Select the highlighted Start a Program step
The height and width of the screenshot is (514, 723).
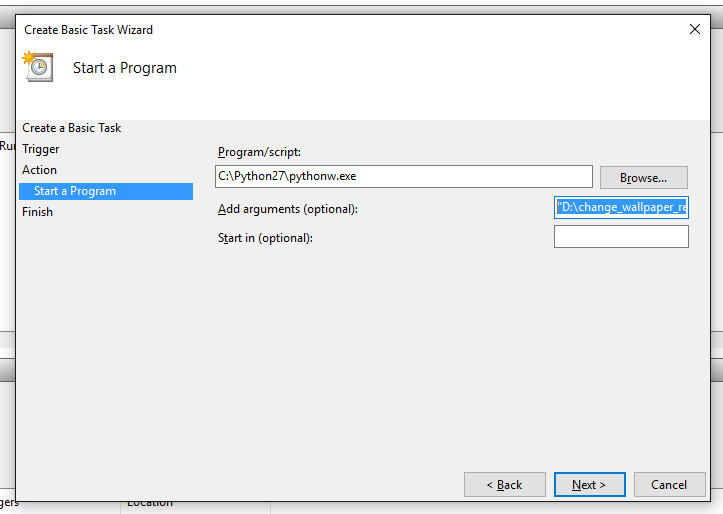pos(106,191)
